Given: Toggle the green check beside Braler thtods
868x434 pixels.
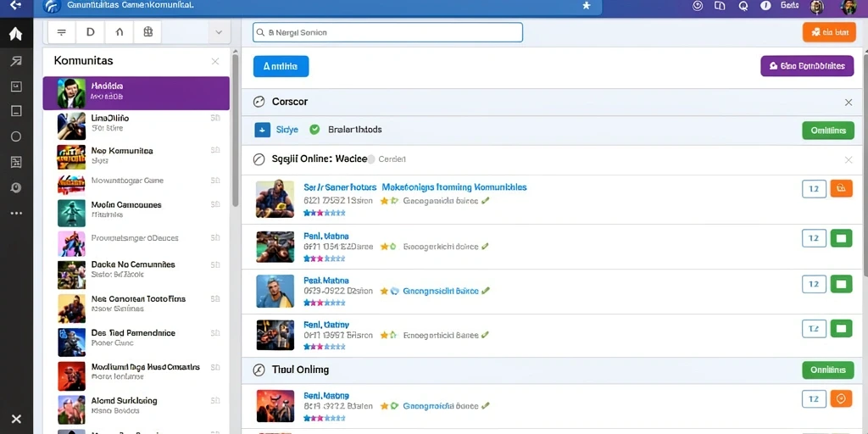Looking at the screenshot, I should [x=314, y=130].
